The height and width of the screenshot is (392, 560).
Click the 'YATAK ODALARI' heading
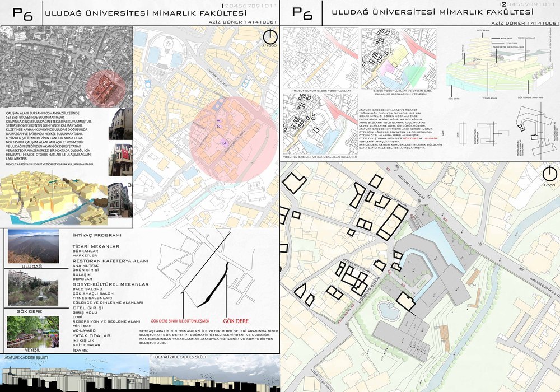pyautogui.click(x=92, y=335)
